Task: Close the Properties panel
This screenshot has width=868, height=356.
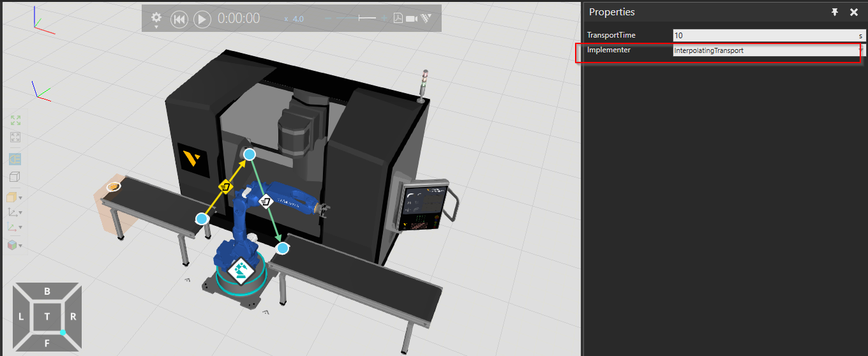Action: 854,12
